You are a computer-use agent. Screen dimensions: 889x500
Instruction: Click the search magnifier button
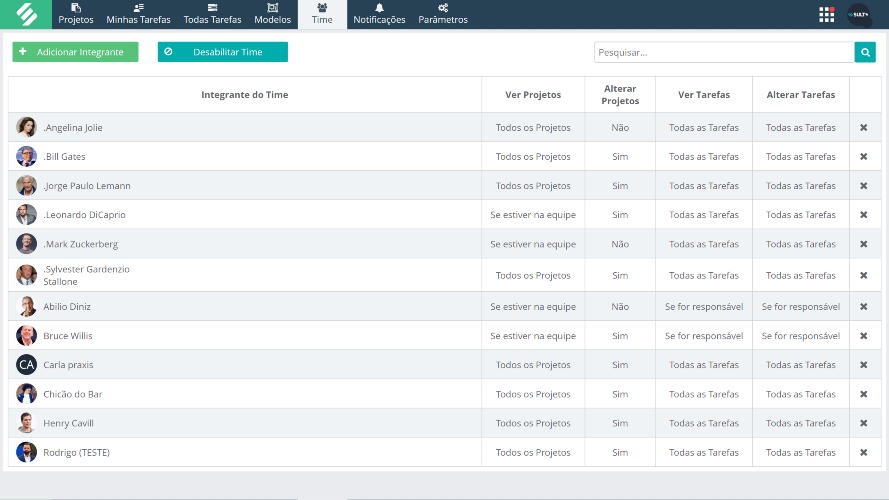pos(865,52)
